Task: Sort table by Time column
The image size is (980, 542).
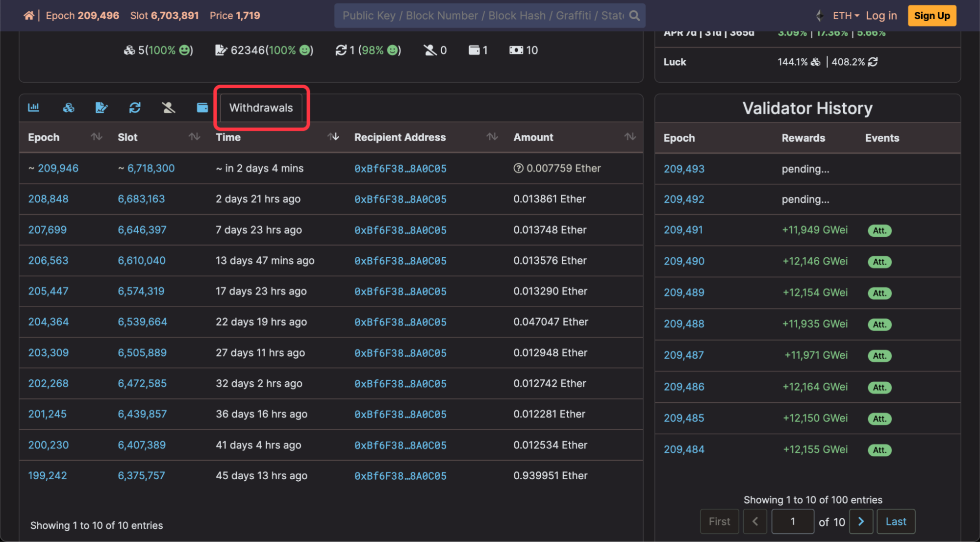Action: (x=333, y=137)
